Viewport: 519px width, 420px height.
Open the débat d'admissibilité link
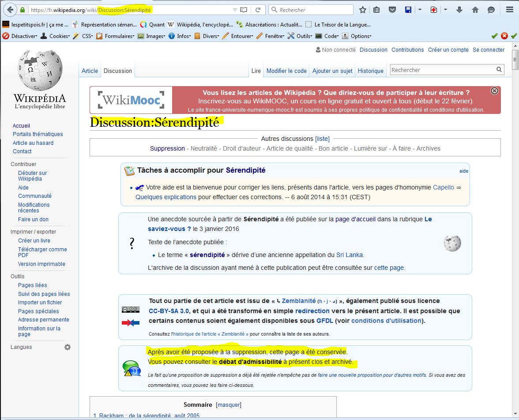250,362
